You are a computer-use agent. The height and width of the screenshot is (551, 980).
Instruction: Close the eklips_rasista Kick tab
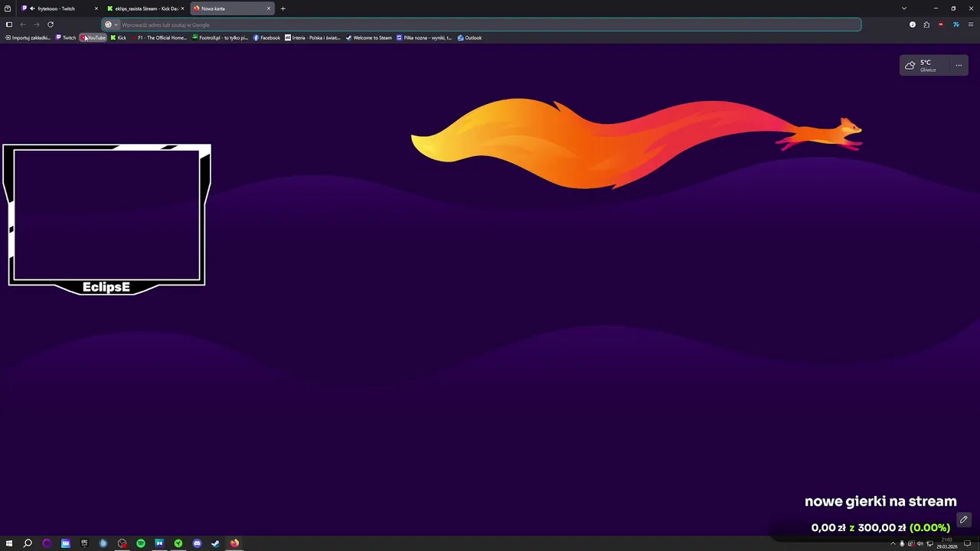(182, 8)
